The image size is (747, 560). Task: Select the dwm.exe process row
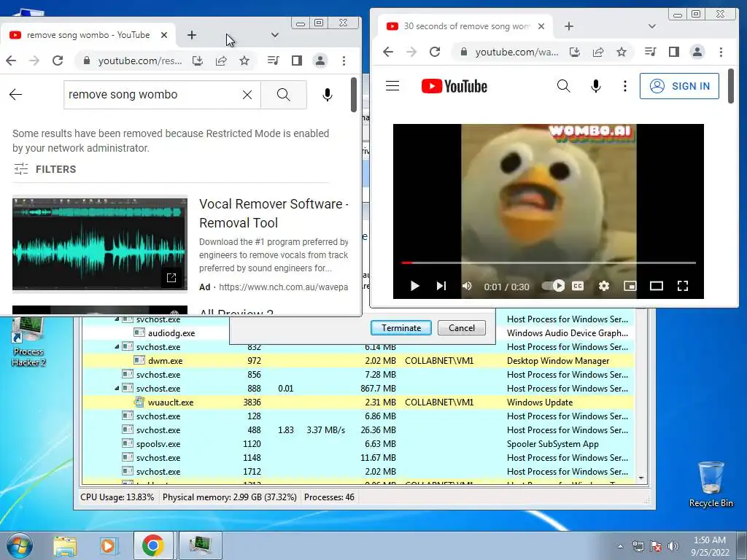click(358, 360)
